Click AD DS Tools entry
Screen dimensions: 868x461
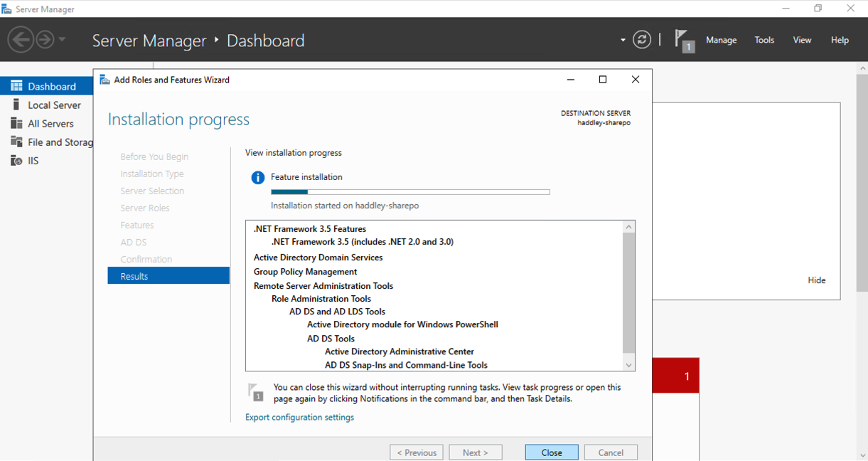pos(331,339)
